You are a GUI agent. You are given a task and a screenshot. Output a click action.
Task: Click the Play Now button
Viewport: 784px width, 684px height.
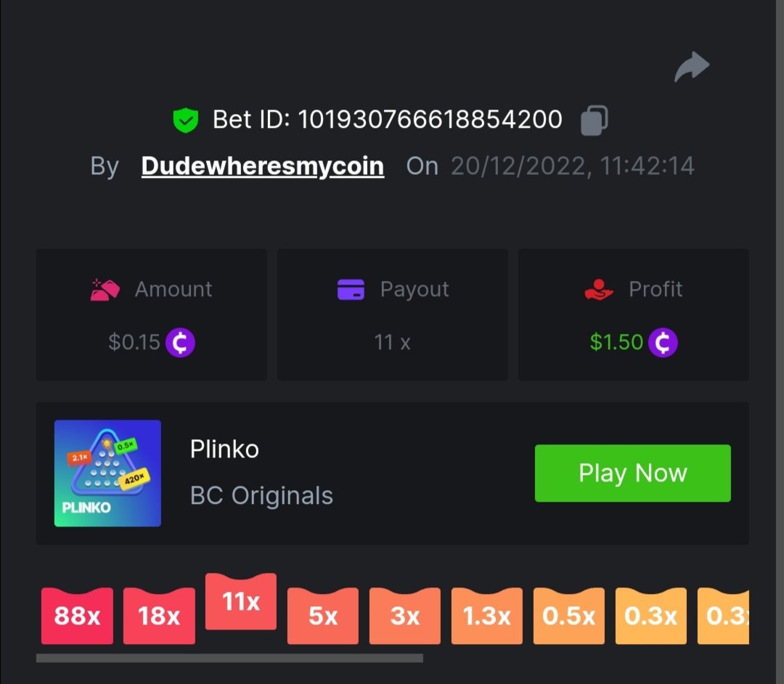[632, 473]
